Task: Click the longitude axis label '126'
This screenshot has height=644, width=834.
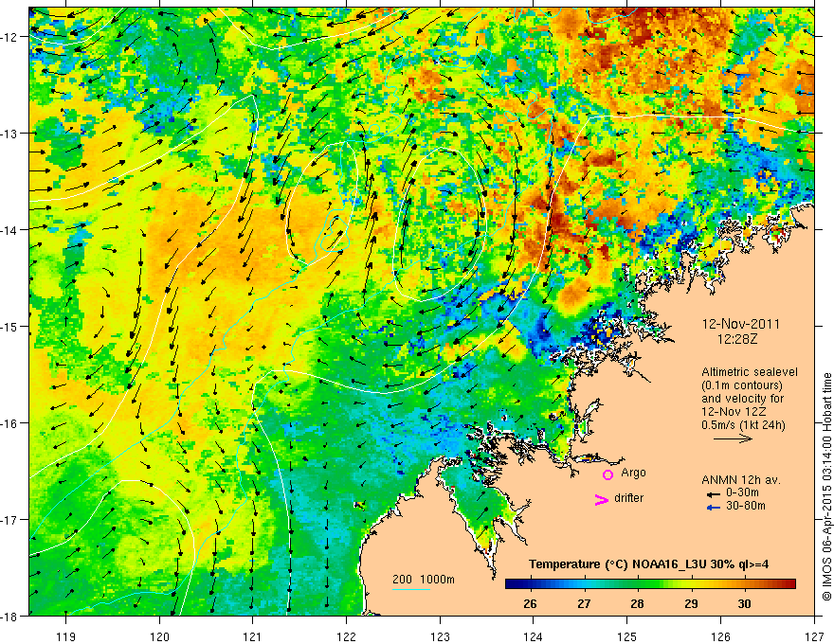Action: tap(720, 636)
